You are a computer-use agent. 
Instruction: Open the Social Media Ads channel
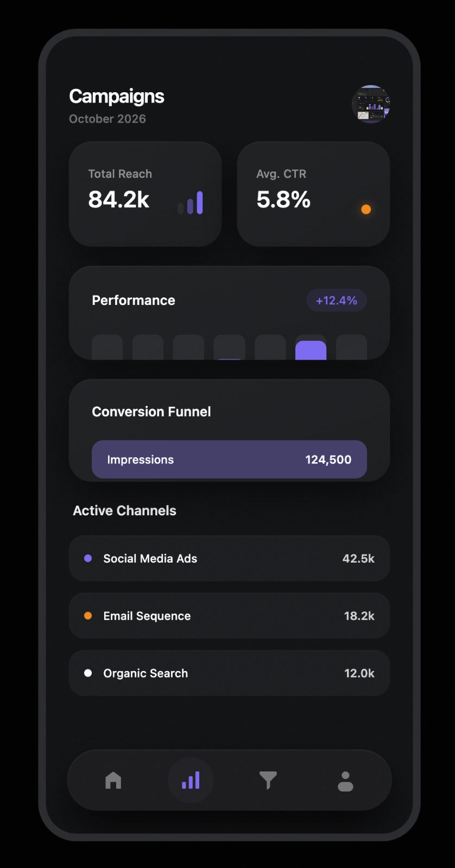[x=229, y=558]
